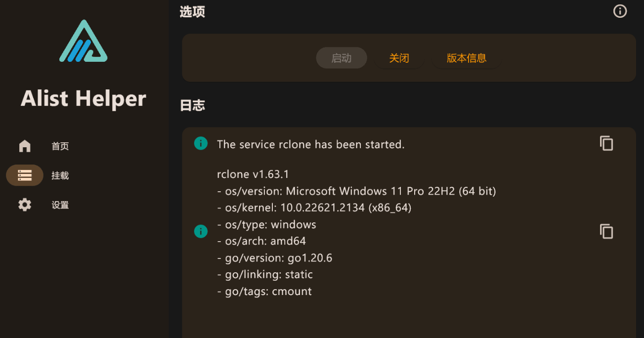The width and height of the screenshot is (644, 338).
Task: Click the disabled 启动 start button
Action: click(341, 58)
